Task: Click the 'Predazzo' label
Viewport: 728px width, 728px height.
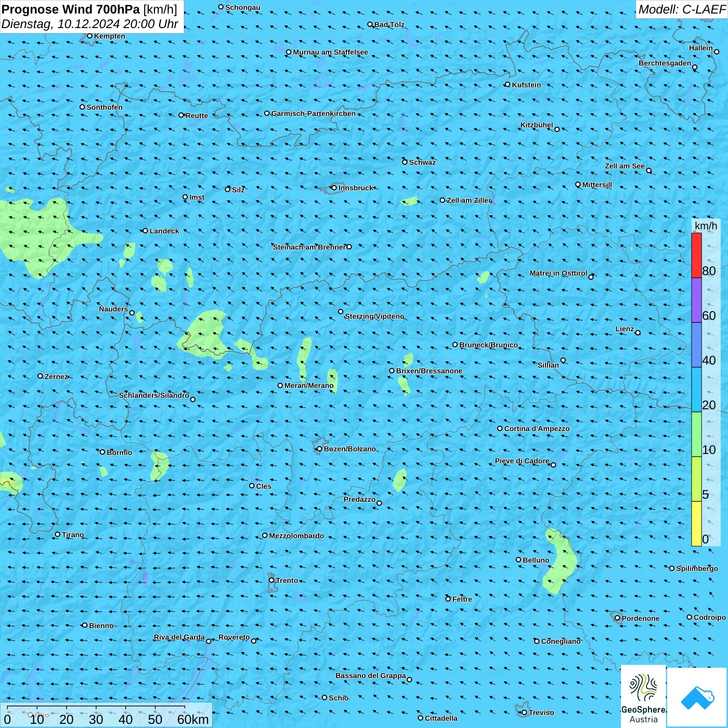Action: 359,499
